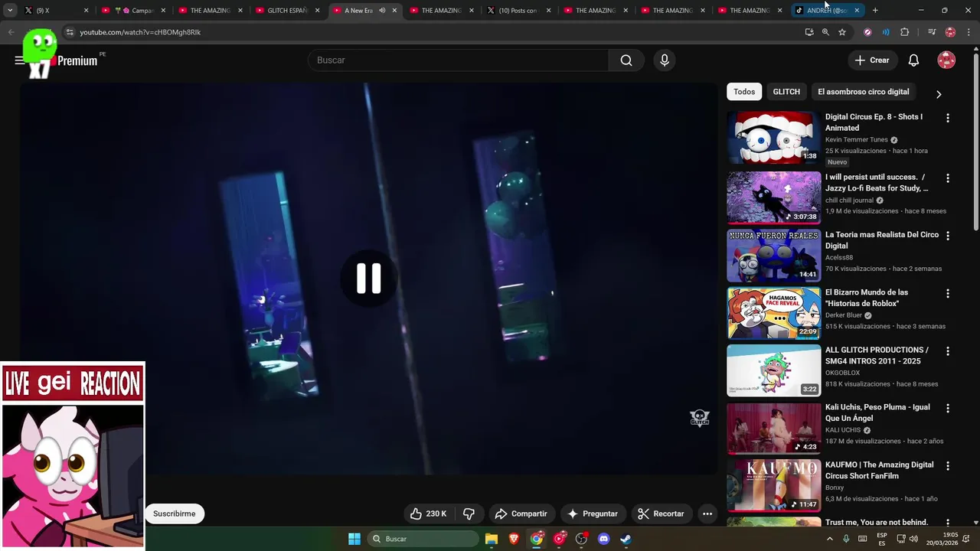
Task: Open File Explorer from taskbar
Action: 492,539
